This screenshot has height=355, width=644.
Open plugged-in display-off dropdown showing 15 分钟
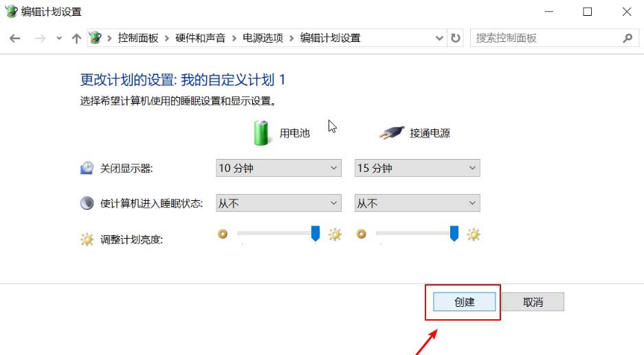[x=417, y=168]
